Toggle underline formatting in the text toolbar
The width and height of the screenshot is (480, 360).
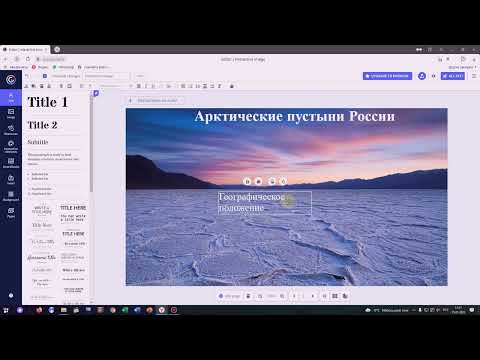[x=153, y=86]
